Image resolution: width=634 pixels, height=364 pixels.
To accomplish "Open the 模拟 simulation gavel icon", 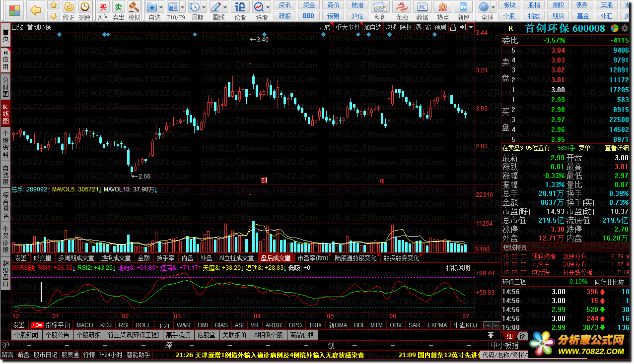I will (x=134, y=10).
